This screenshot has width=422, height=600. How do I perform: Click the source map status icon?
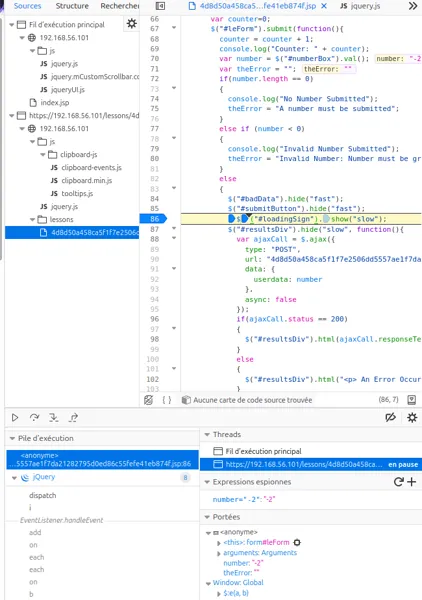[x=186, y=400]
